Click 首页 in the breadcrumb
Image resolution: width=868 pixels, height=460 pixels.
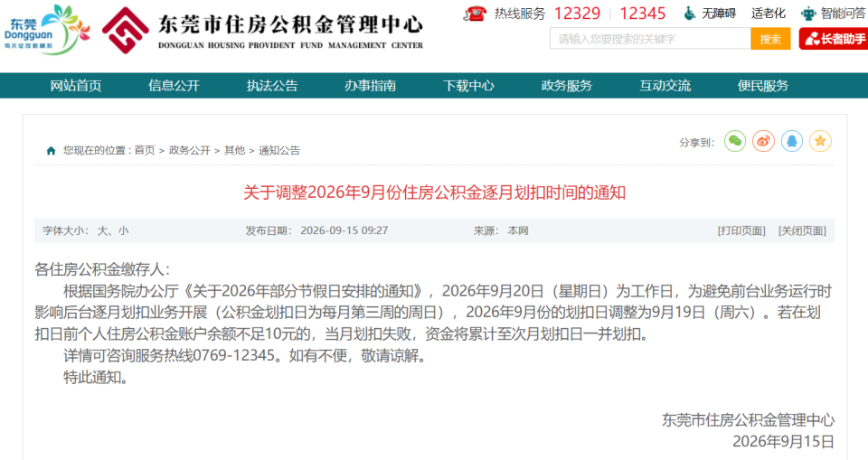click(145, 151)
